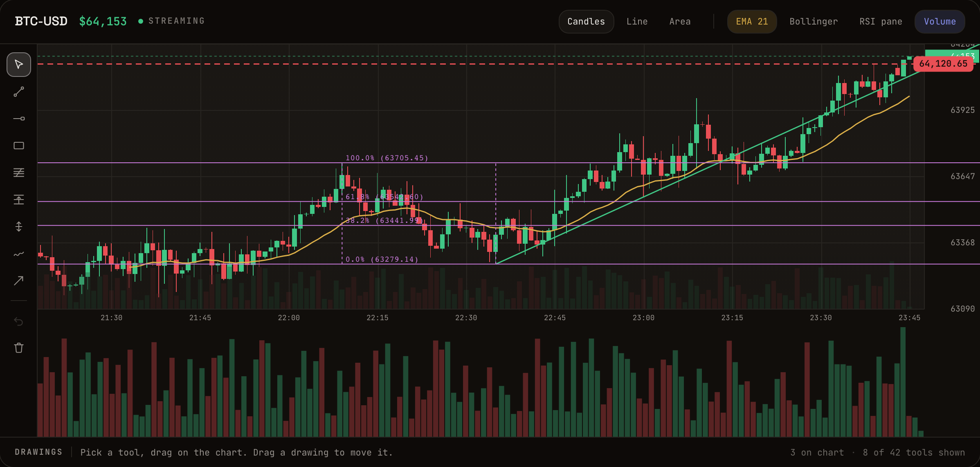Screen dimensions: 980x467
Task: Click the red 64,120.65 price alert label
Action: [943, 64]
